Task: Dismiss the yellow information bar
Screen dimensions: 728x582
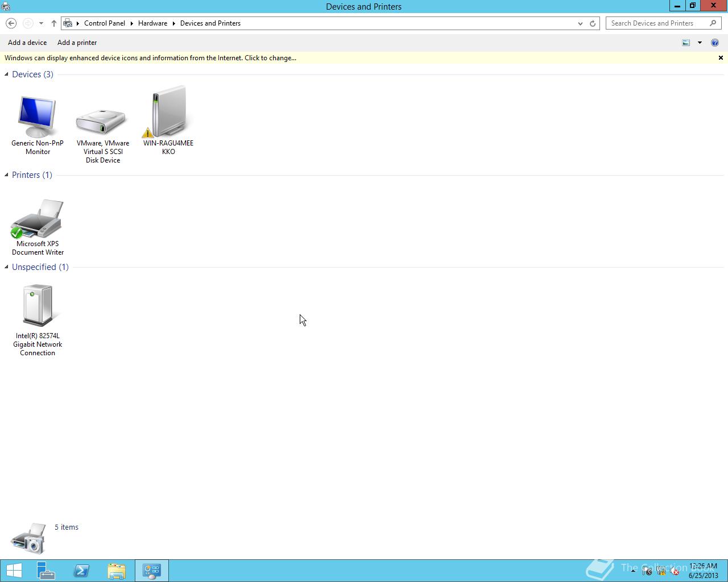Action: tap(721, 58)
